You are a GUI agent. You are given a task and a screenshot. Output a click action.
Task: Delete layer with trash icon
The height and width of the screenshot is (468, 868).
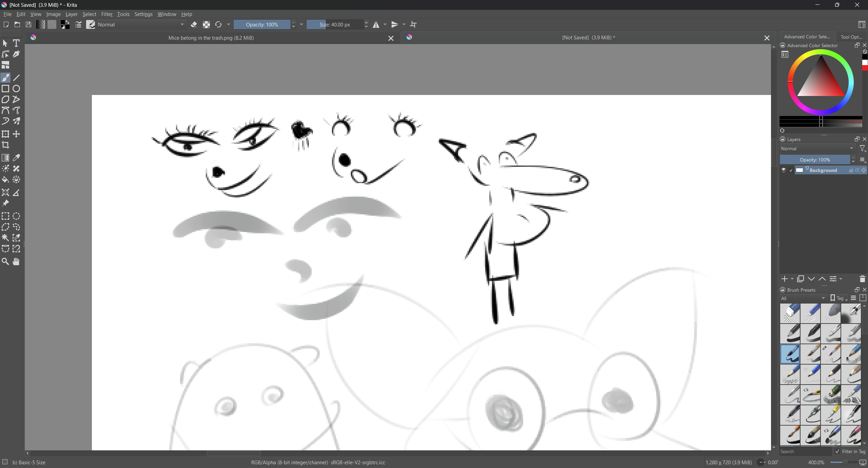(862, 279)
